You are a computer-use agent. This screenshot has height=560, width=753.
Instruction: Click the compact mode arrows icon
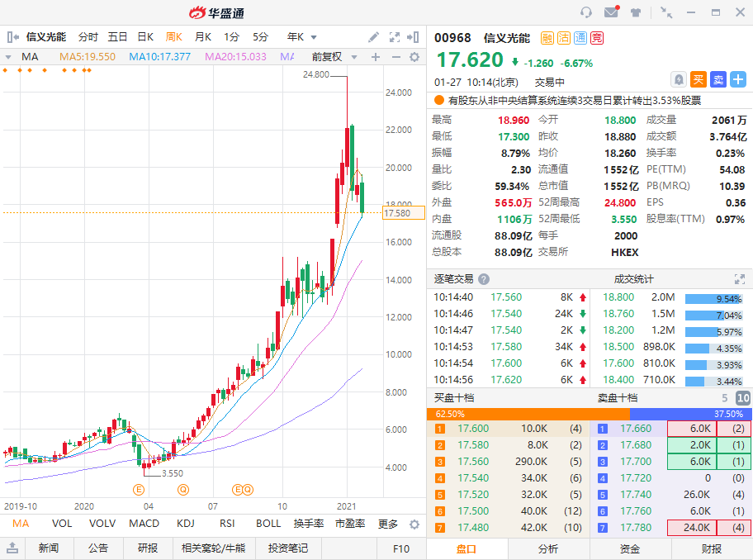[x=666, y=12]
